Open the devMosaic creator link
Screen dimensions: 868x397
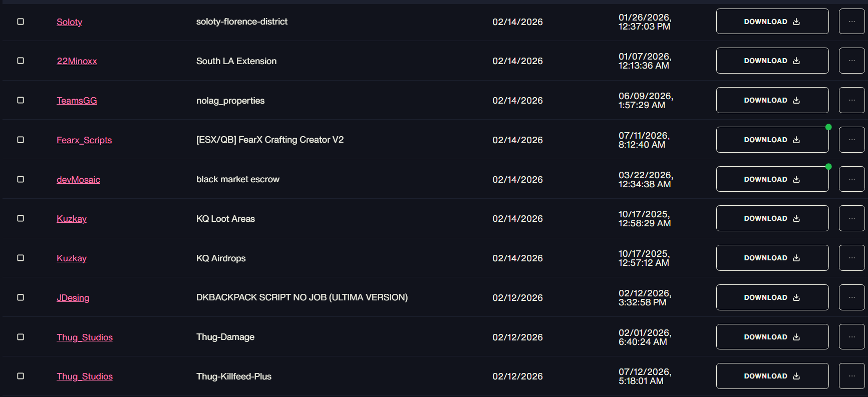click(x=78, y=180)
